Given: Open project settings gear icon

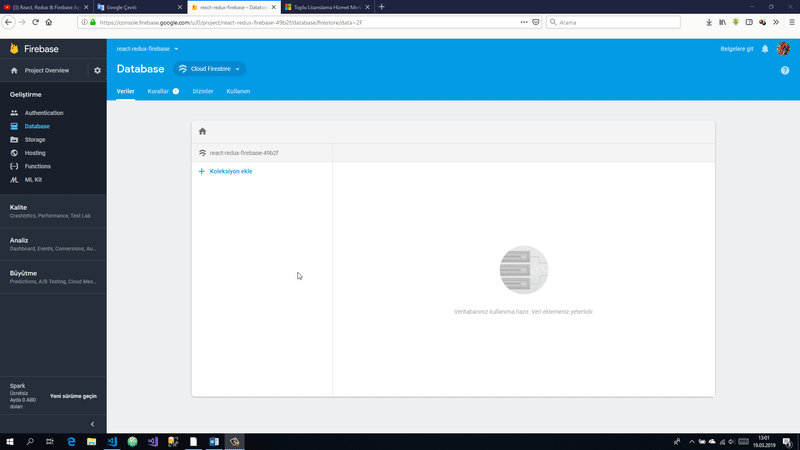Looking at the screenshot, I should pyautogui.click(x=97, y=70).
